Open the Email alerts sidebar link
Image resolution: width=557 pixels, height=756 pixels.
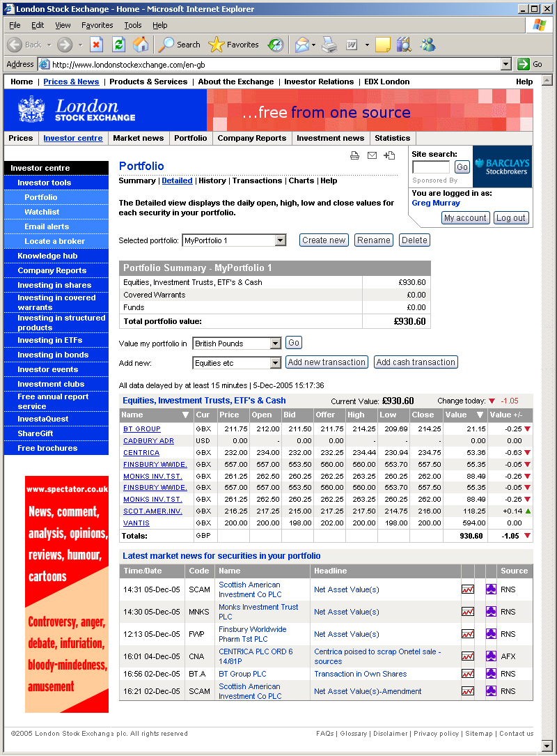tap(47, 226)
